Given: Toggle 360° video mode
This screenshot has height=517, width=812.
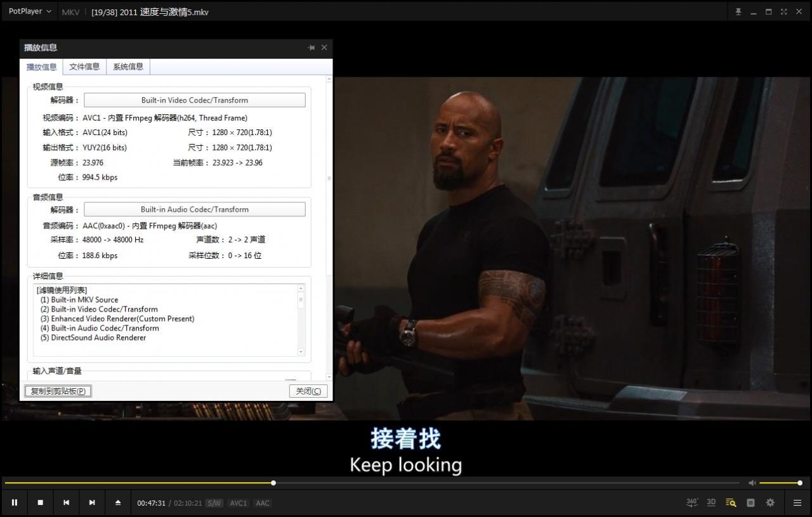Looking at the screenshot, I should pos(692,502).
